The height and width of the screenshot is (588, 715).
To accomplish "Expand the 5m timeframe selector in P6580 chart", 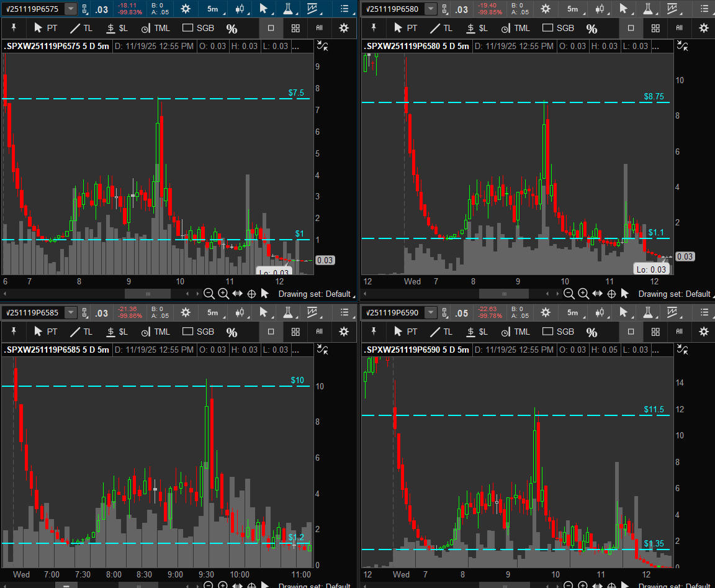I will [x=572, y=9].
